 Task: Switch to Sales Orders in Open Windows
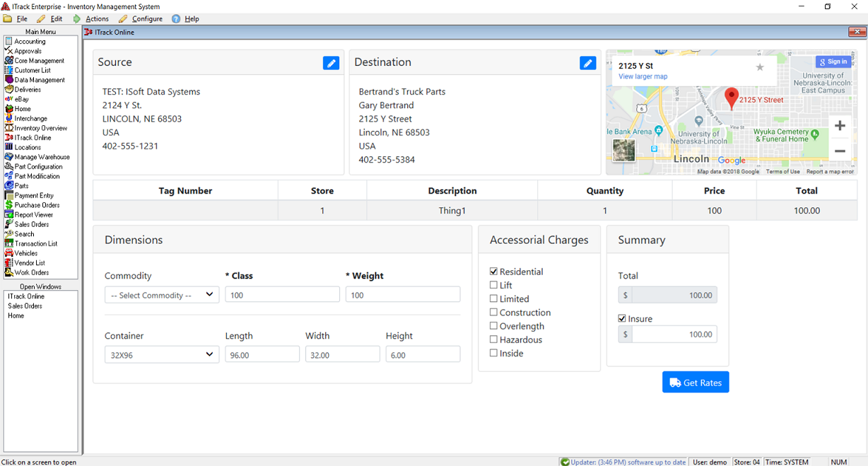point(25,306)
